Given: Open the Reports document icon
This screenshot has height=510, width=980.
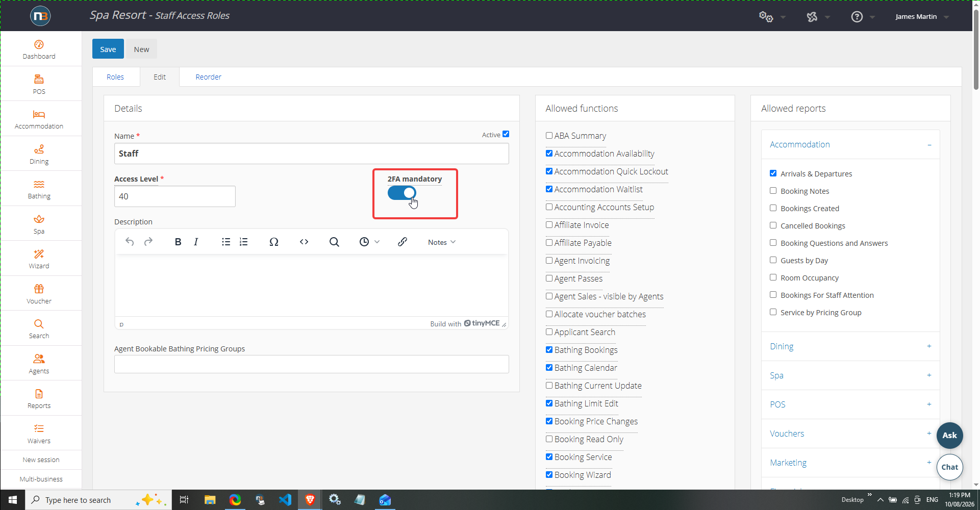Looking at the screenshot, I should (x=39, y=394).
